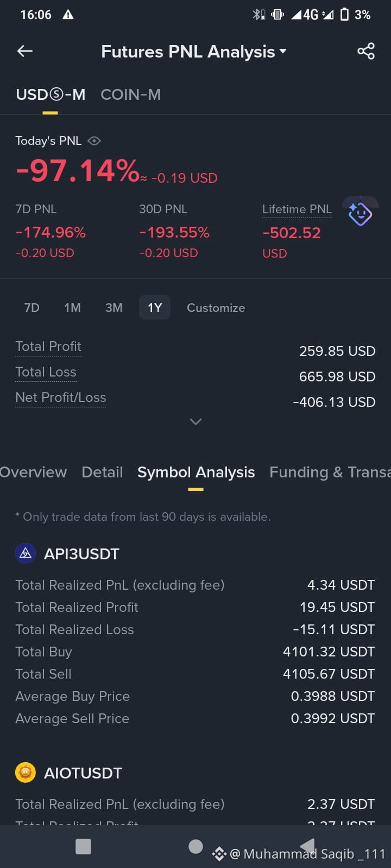The width and height of the screenshot is (391, 868).
Task: Tap the AIOTUSDT coin logo
Action: [x=26, y=773]
